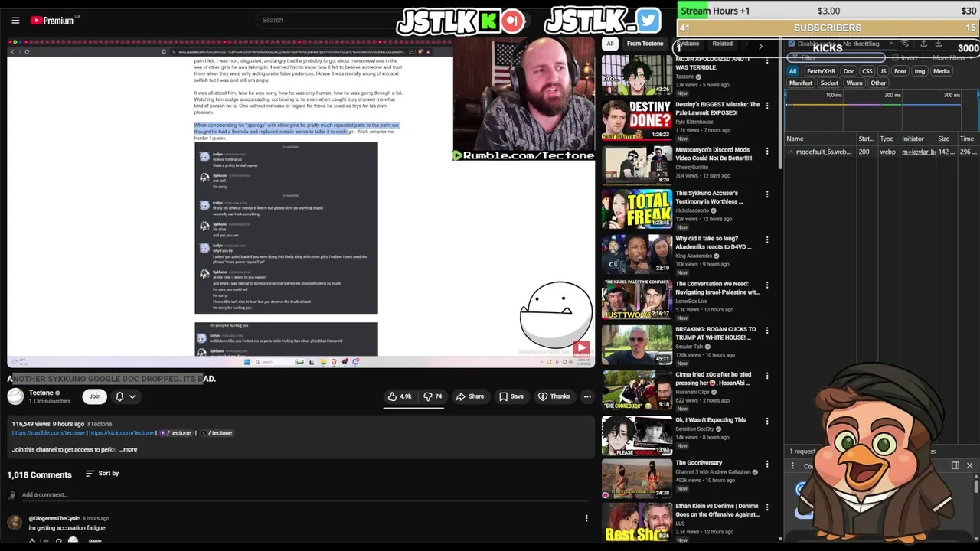Select the 'All' chip above recommended videos

pos(610,44)
